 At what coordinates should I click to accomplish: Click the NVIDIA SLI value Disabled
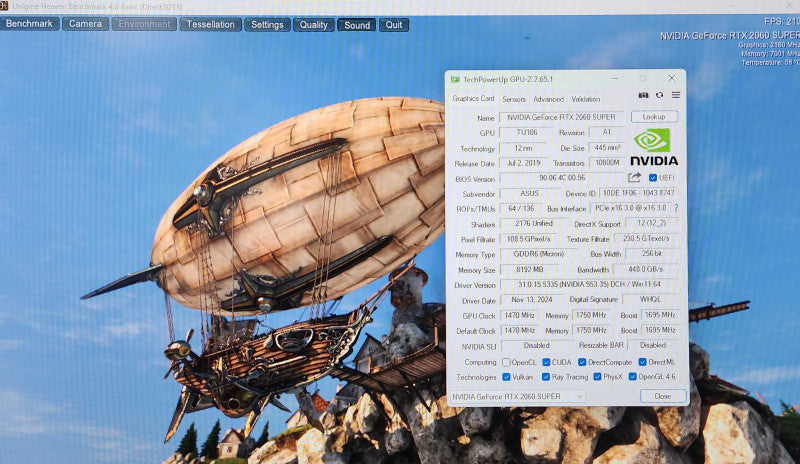[536, 346]
